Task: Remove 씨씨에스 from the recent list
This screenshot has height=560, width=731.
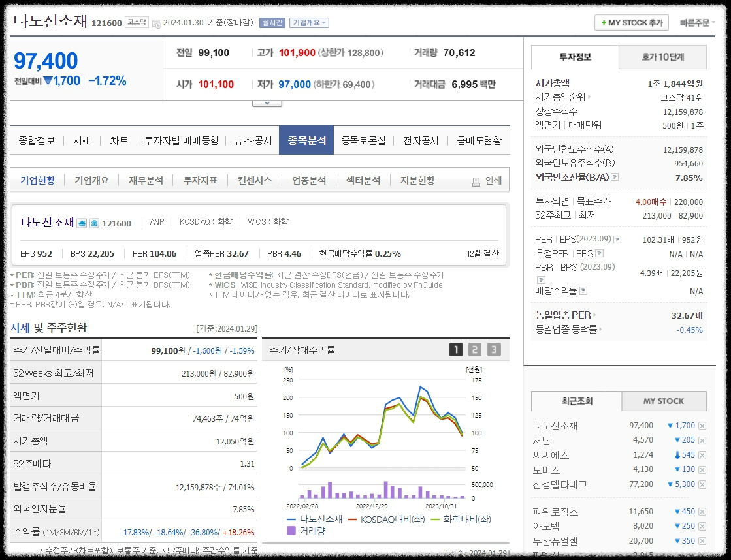Action: pyautogui.click(x=702, y=455)
